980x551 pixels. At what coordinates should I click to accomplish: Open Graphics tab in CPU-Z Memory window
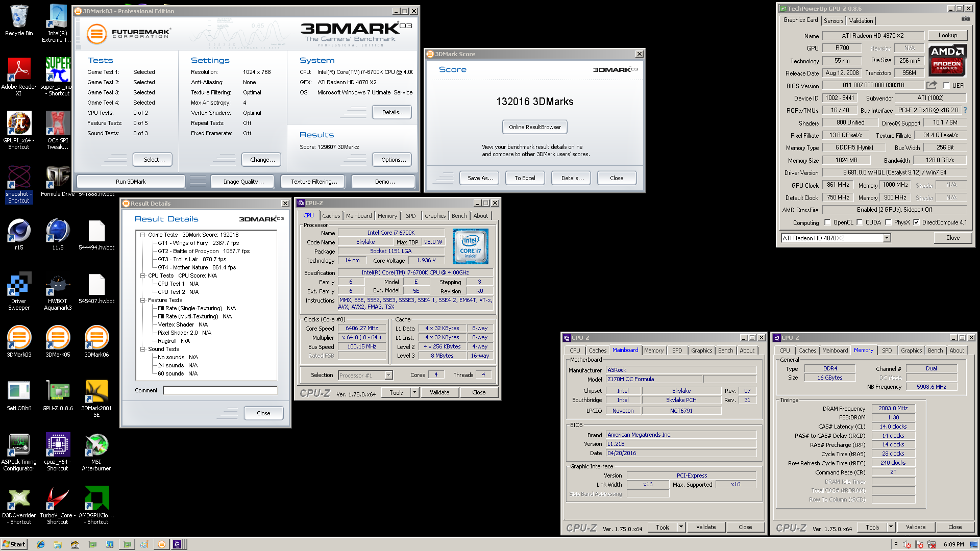[912, 350]
